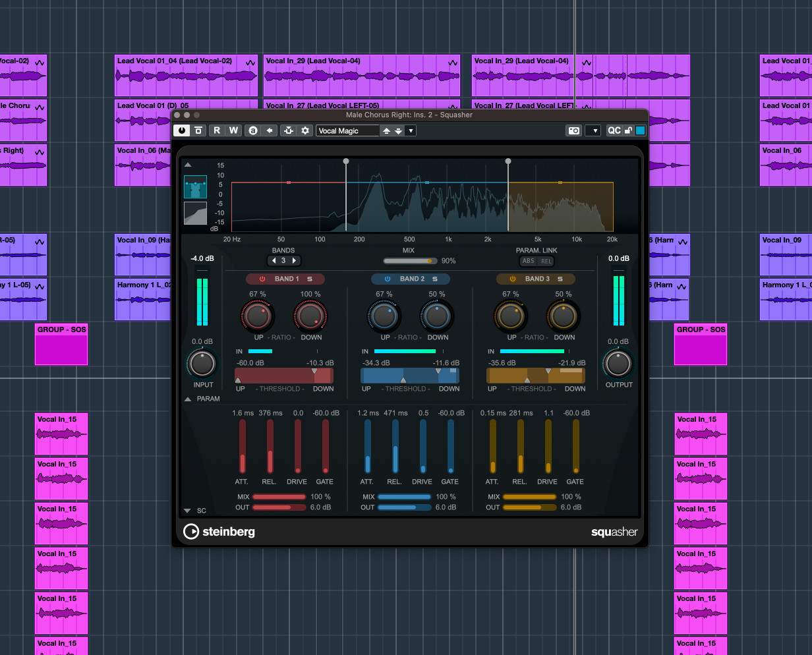Solo Band 1 with S button

click(x=310, y=279)
